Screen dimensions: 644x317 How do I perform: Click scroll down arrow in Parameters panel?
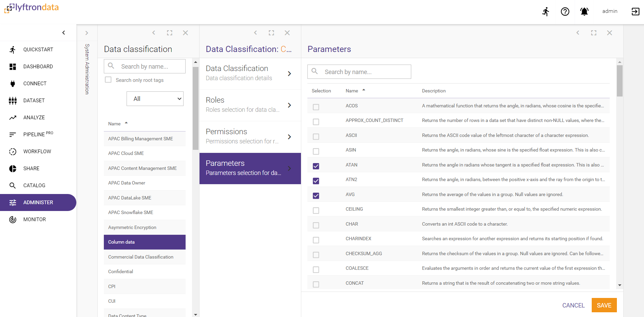[620, 285]
